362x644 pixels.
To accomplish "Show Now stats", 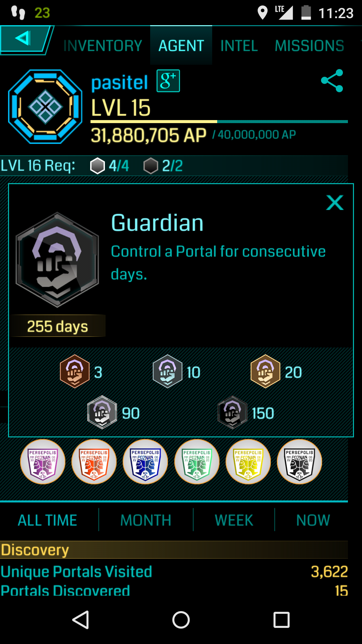I will point(313,520).
